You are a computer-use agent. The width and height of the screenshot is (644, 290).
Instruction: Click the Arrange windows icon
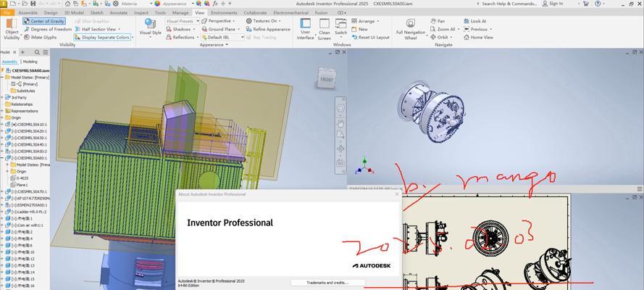point(354,21)
